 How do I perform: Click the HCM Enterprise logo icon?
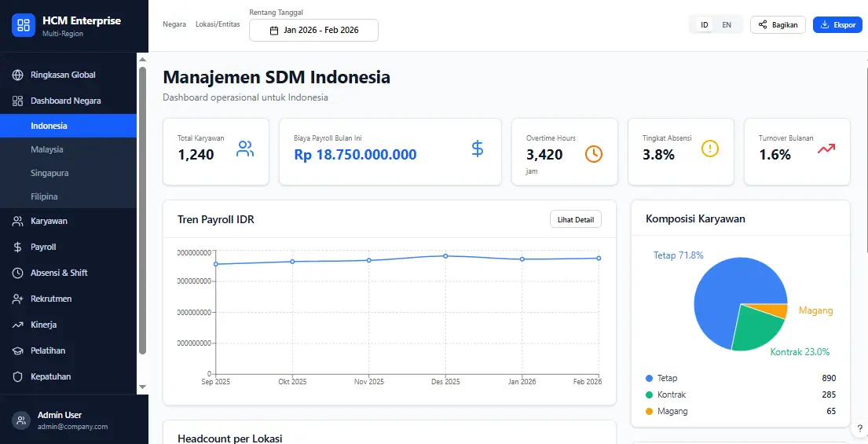click(24, 25)
